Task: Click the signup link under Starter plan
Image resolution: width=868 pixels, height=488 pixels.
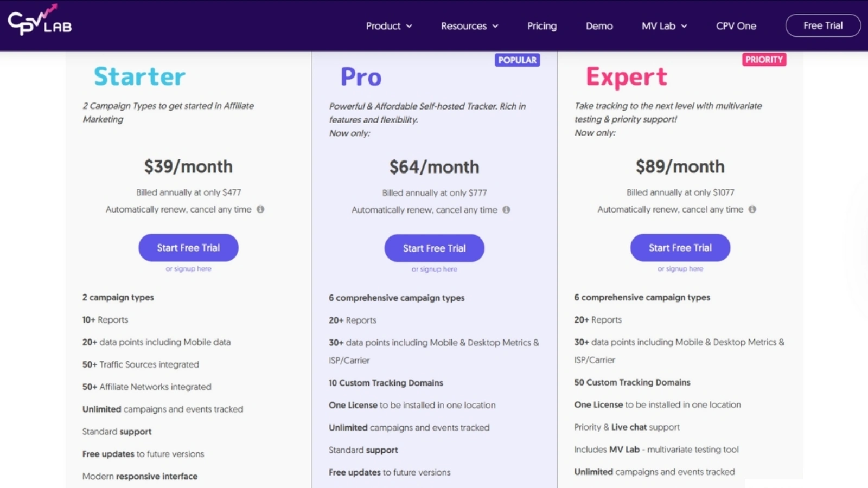Action: (x=188, y=268)
